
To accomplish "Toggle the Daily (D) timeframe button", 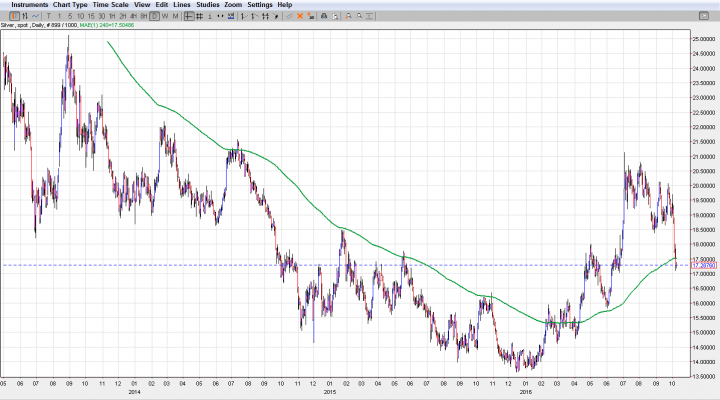I will pos(153,17).
